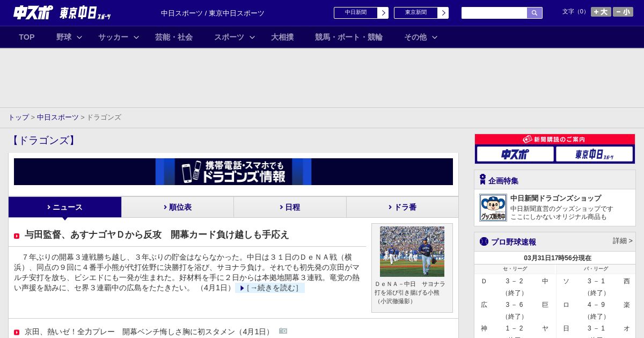The image size is (644, 338).
Task: Open スポーツ menu in navigation
Action: click(x=229, y=37)
